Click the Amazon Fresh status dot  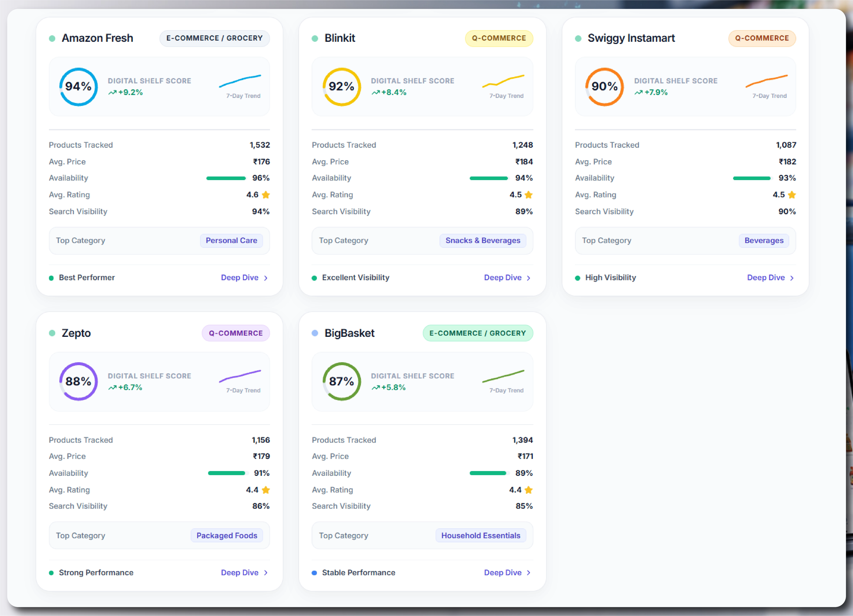[52, 38]
